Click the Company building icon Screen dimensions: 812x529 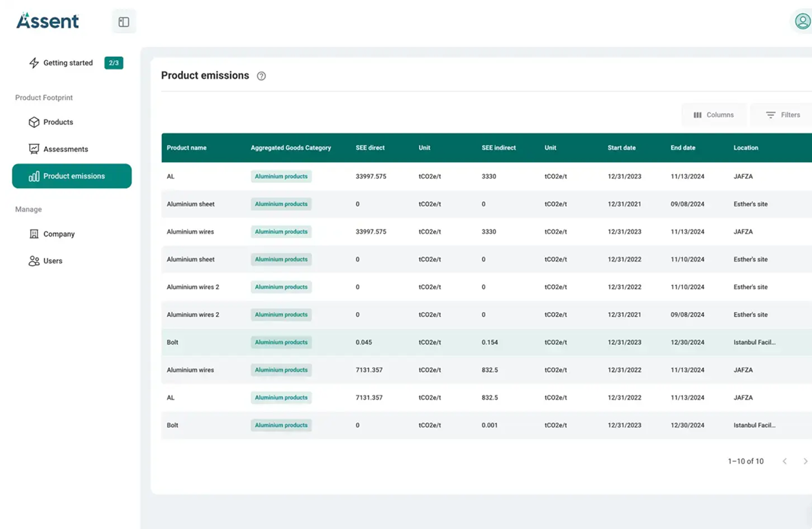(x=33, y=234)
